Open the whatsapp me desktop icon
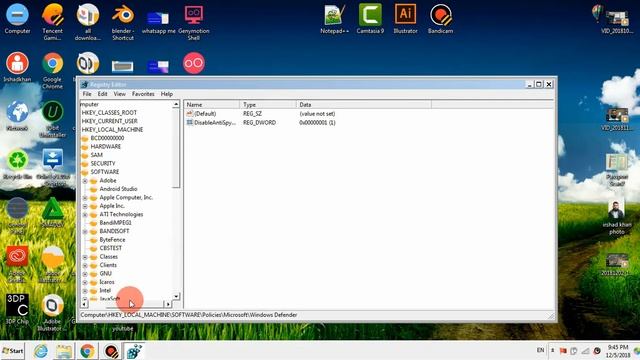The image size is (640, 360). [158, 21]
